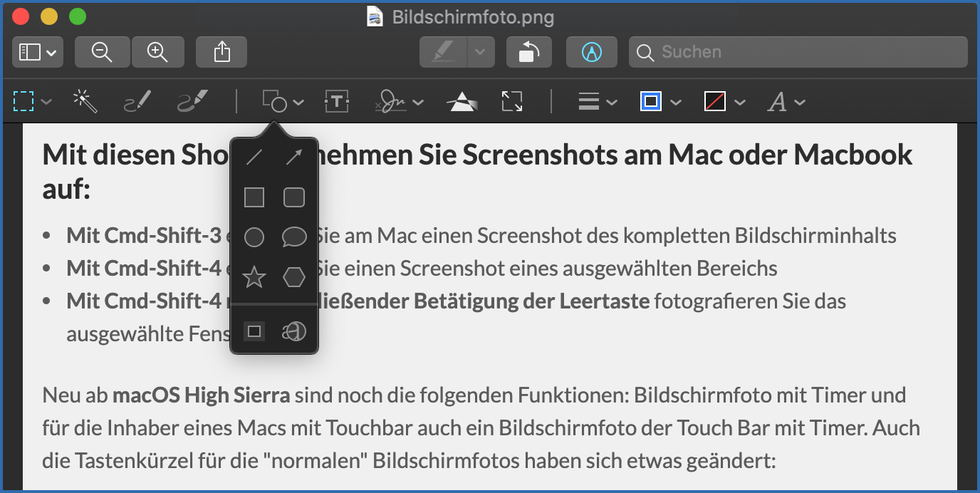The image size is (980, 493).
Task: Toggle the Markup toolbar button
Action: coord(591,52)
